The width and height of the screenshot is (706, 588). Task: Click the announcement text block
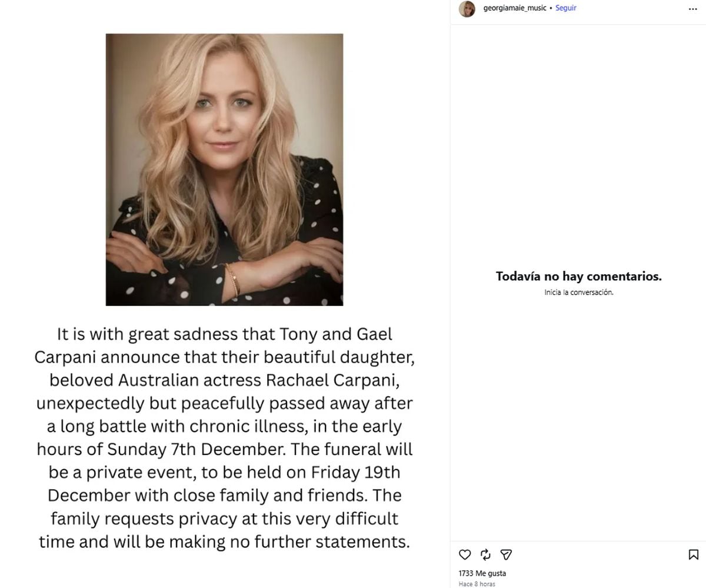coord(226,438)
